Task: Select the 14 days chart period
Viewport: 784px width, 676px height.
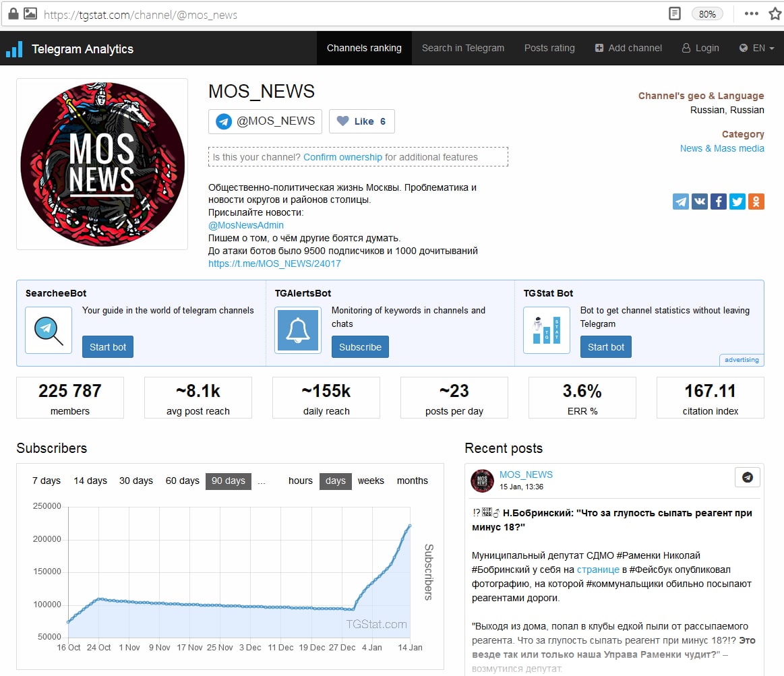Action: click(90, 481)
